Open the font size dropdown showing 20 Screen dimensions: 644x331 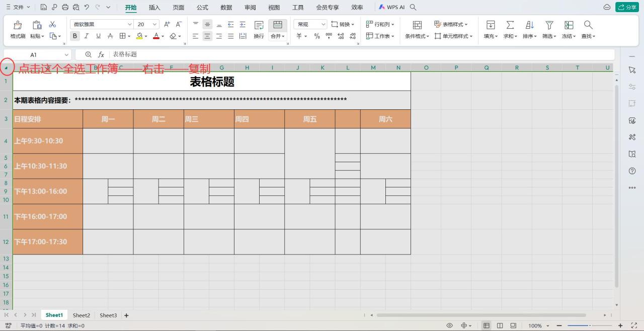pos(154,24)
